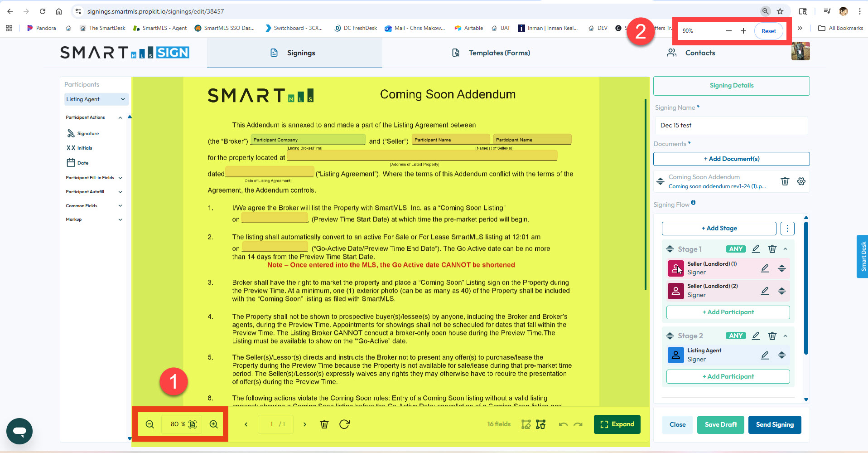The width and height of the screenshot is (868, 453).
Task: Click the Signing Name input field
Action: coord(731,126)
